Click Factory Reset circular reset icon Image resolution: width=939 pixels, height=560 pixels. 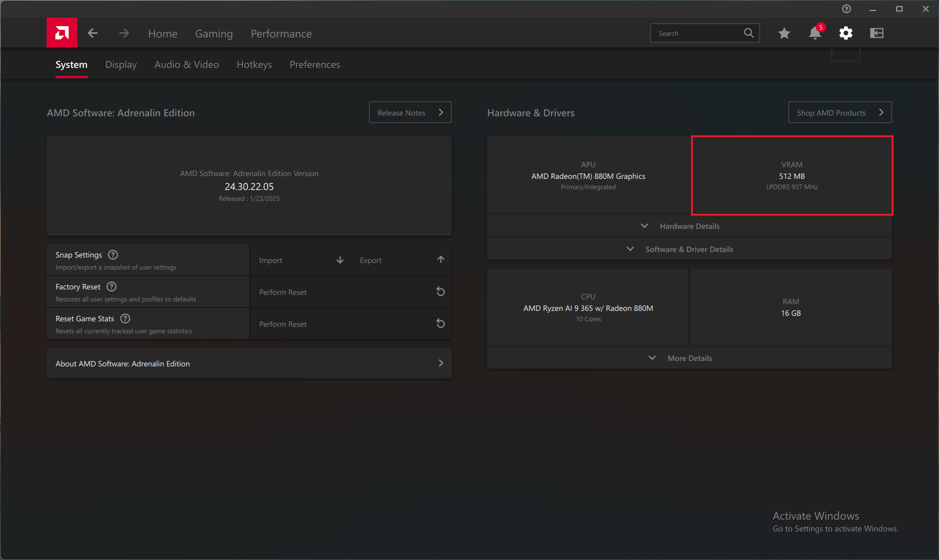[441, 292]
